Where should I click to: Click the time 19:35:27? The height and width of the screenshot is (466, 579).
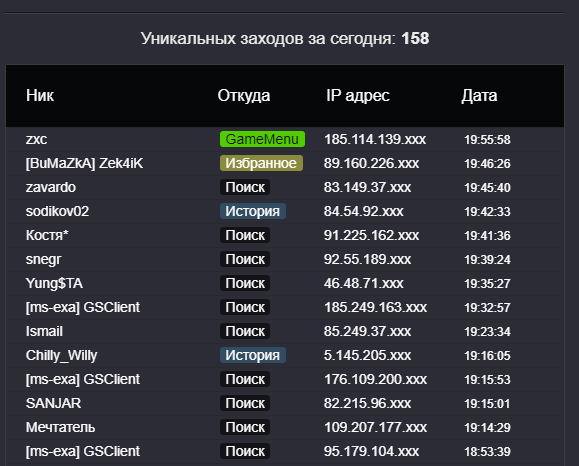487,284
